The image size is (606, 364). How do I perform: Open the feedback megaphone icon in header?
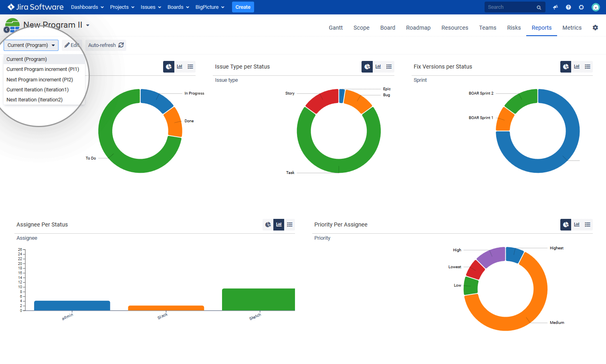(x=555, y=7)
